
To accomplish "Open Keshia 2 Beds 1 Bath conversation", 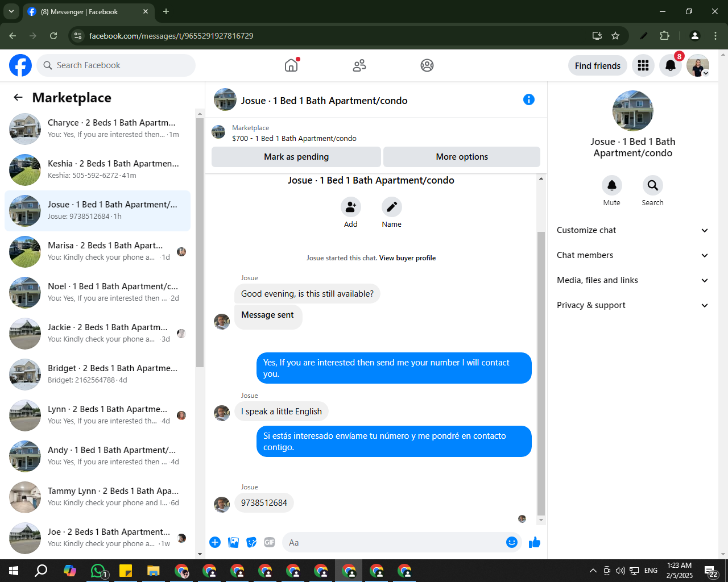I will (x=98, y=169).
